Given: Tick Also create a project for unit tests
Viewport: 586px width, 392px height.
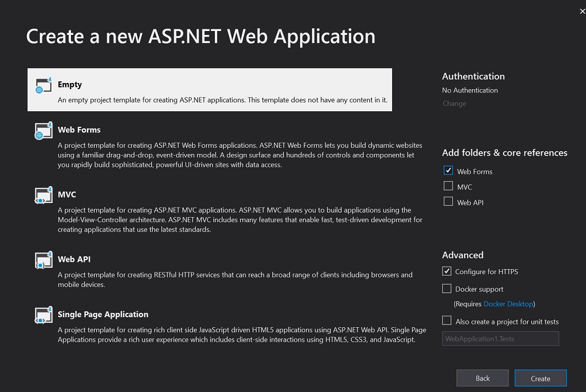Looking at the screenshot, I should pos(447,321).
